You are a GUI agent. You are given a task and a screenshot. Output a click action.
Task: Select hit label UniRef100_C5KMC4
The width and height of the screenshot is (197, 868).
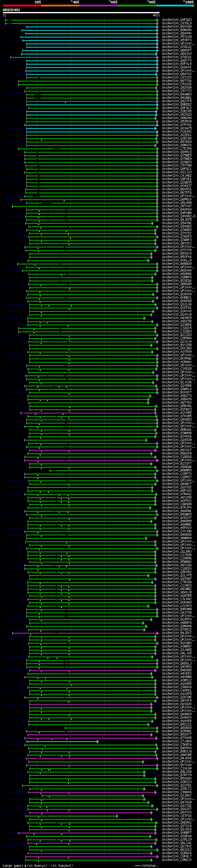click(x=177, y=745)
